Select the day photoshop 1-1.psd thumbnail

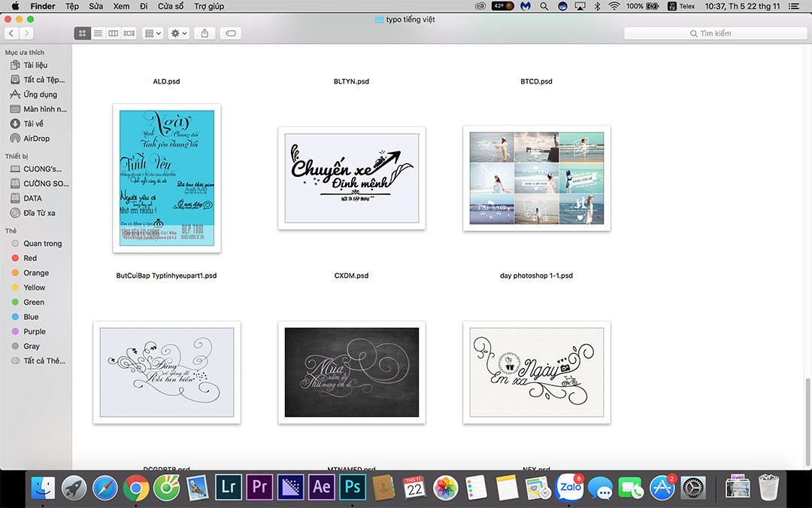coord(537,178)
